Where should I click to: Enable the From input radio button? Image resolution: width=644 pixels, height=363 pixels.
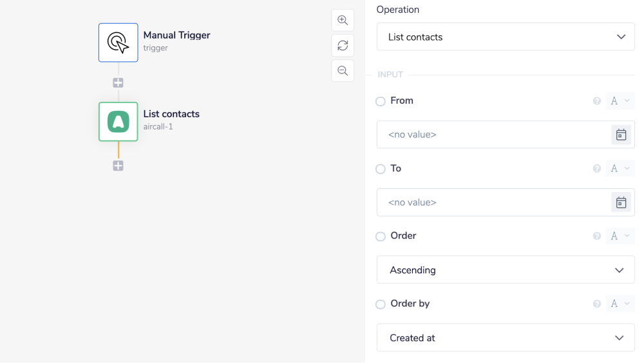tap(381, 101)
